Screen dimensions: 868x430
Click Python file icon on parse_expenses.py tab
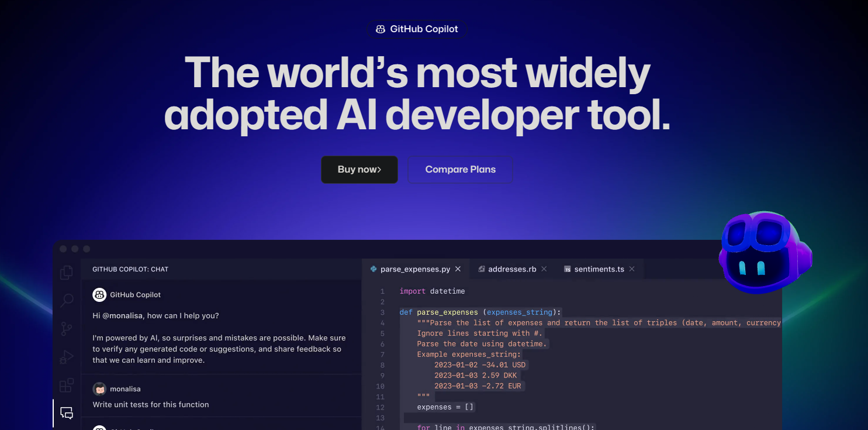(x=374, y=269)
